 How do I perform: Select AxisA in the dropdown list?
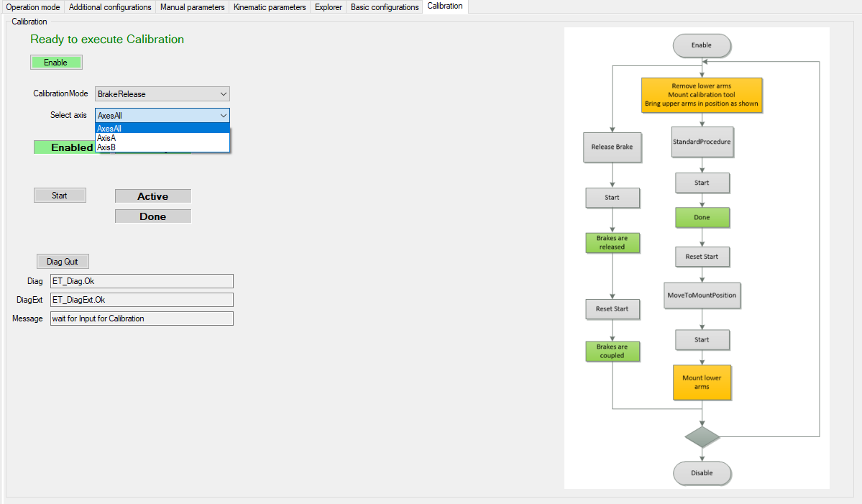click(x=162, y=138)
